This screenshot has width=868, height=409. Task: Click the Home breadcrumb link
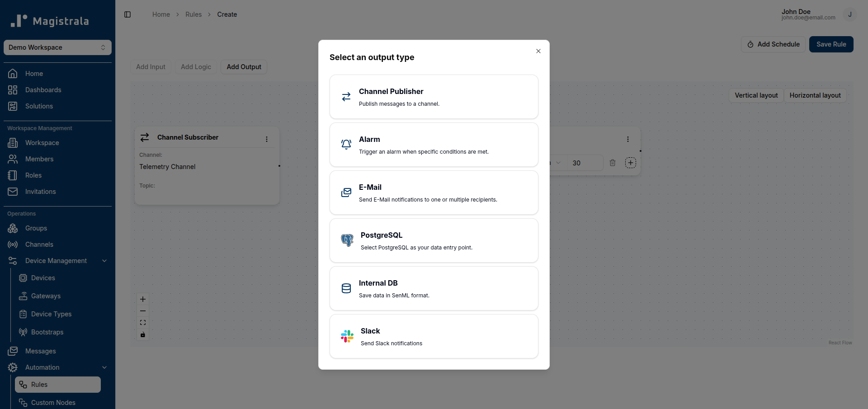(x=161, y=14)
